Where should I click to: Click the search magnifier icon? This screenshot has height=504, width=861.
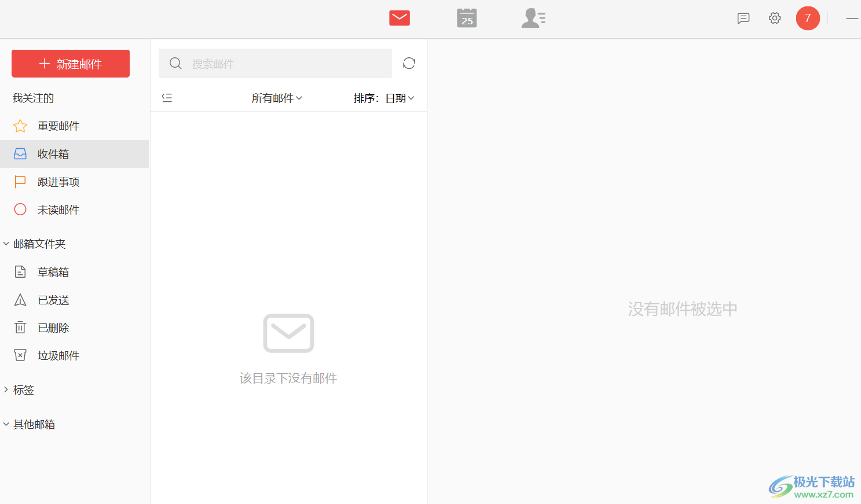click(175, 63)
